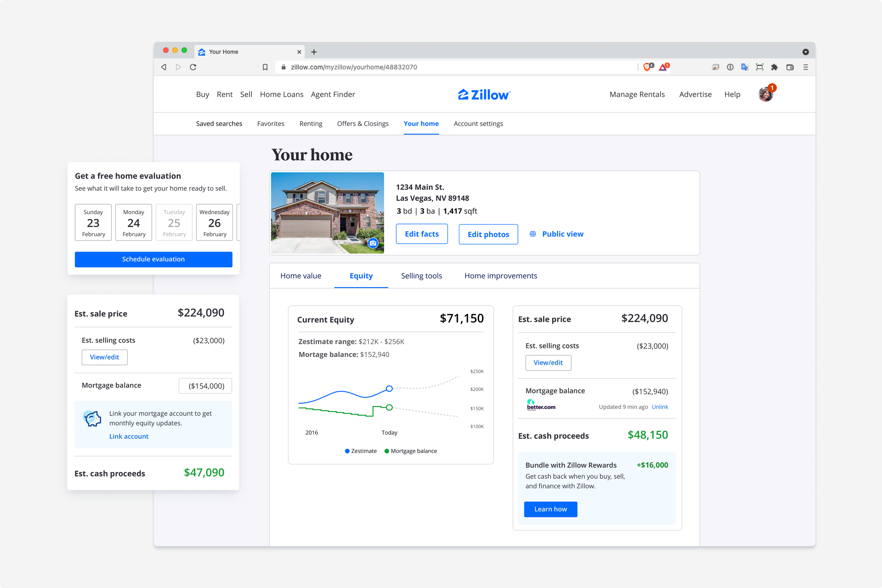Click the mortgage balance Today chart point

coord(389,407)
